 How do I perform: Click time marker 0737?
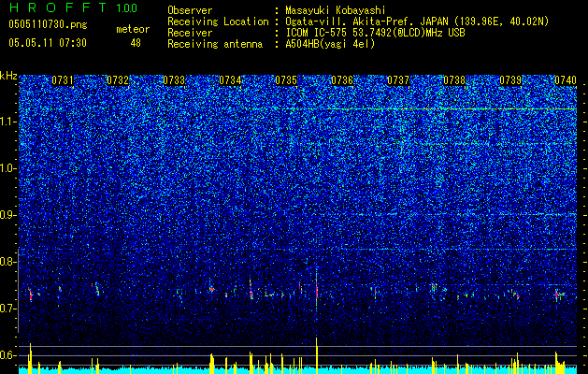tap(398, 80)
